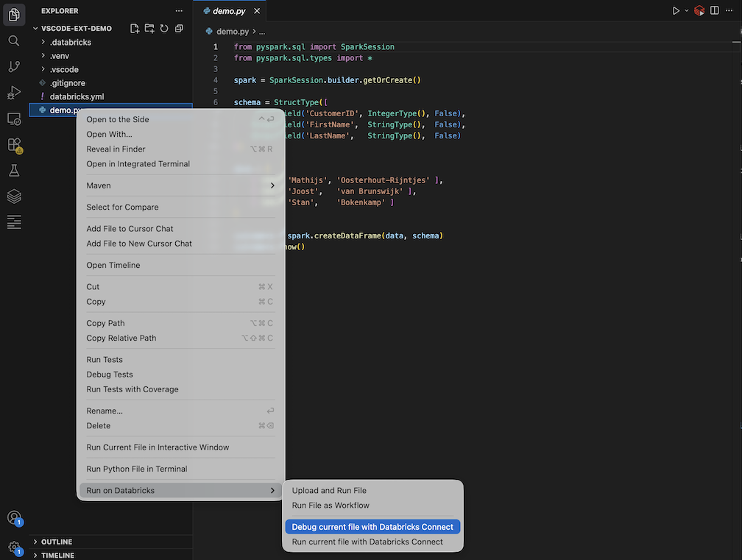The height and width of the screenshot is (560, 742).
Task: Select the .gitignore file
Action: click(x=110, y=82)
